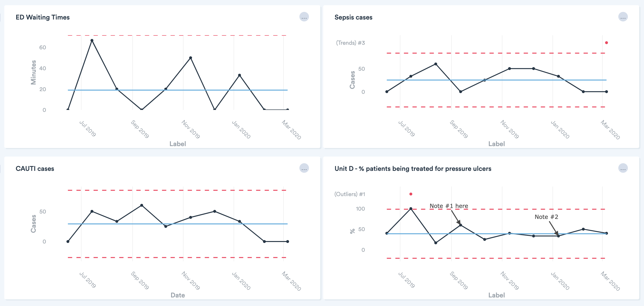Click the red outlier marker in Unit D chart

[x=411, y=194]
